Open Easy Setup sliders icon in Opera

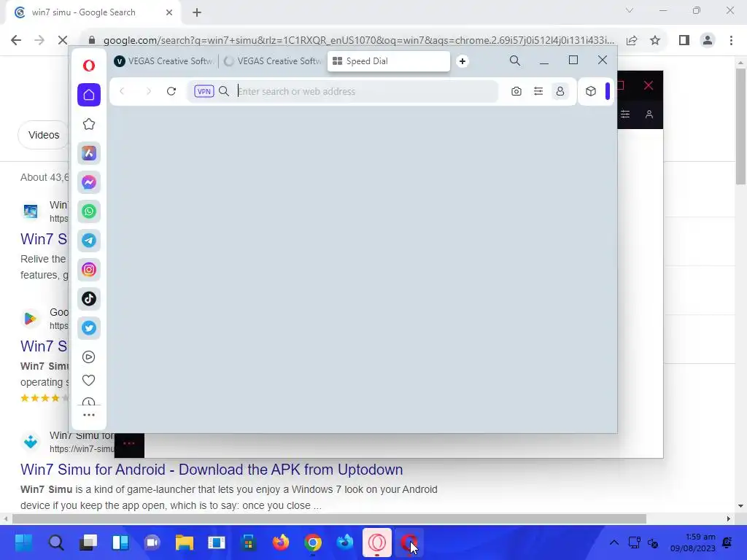point(538,91)
